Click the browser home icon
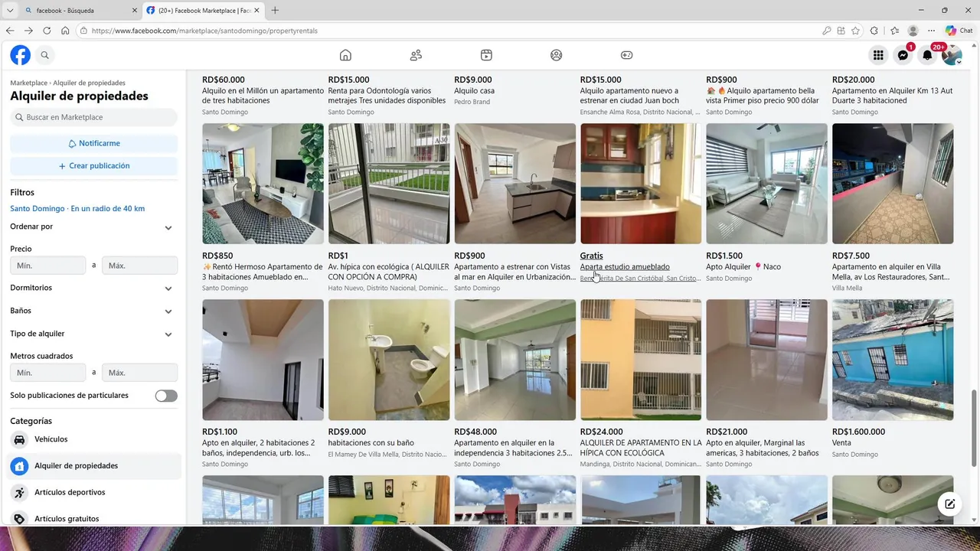Image resolution: width=980 pixels, height=551 pixels. pos(65,31)
